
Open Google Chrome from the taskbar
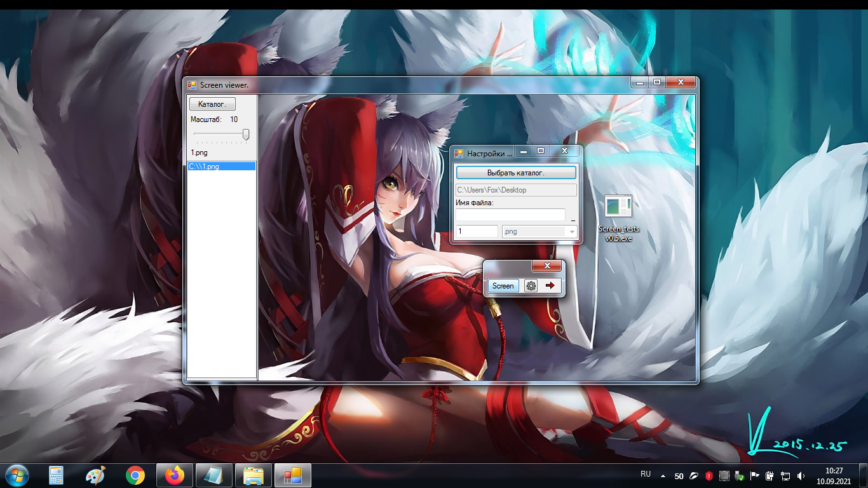coord(135,475)
